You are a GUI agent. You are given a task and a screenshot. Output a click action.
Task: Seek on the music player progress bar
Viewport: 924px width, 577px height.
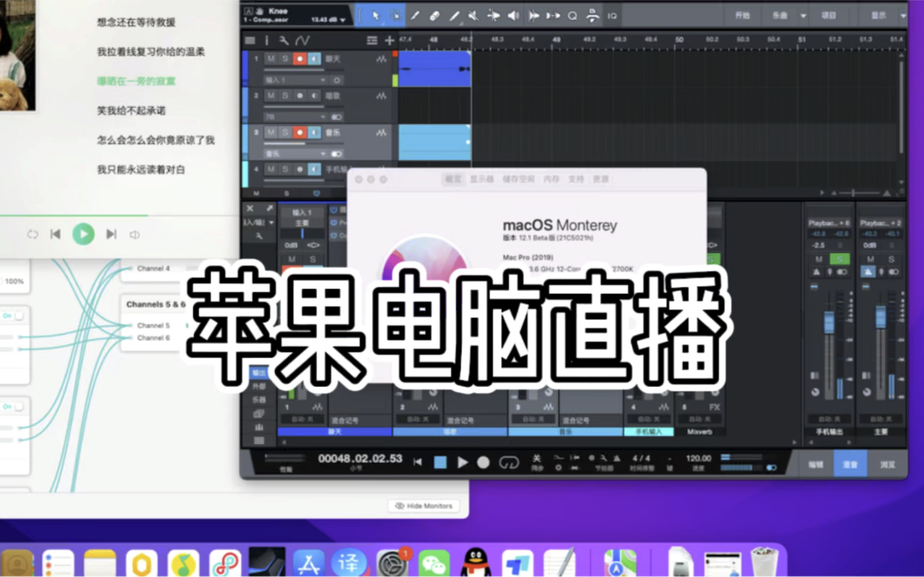click(x=120, y=215)
